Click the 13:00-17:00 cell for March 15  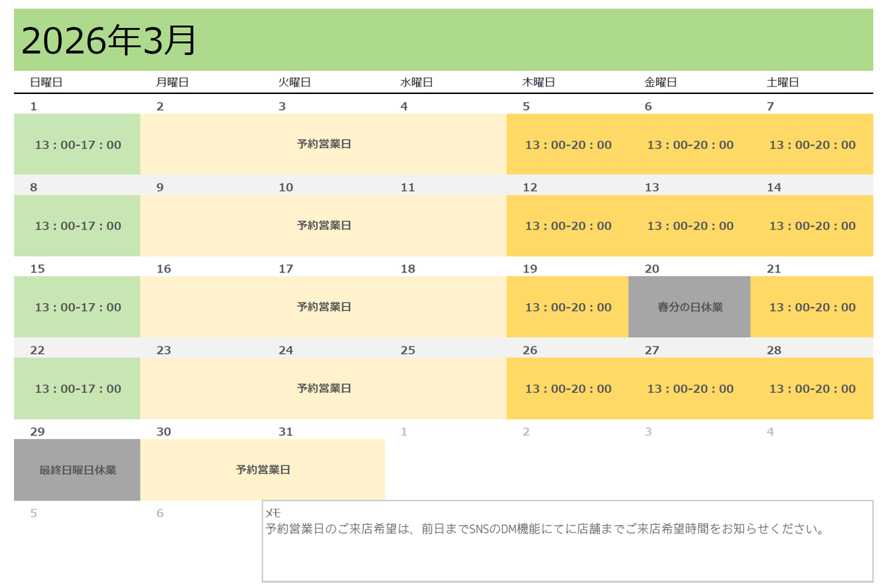coord(77,308)
